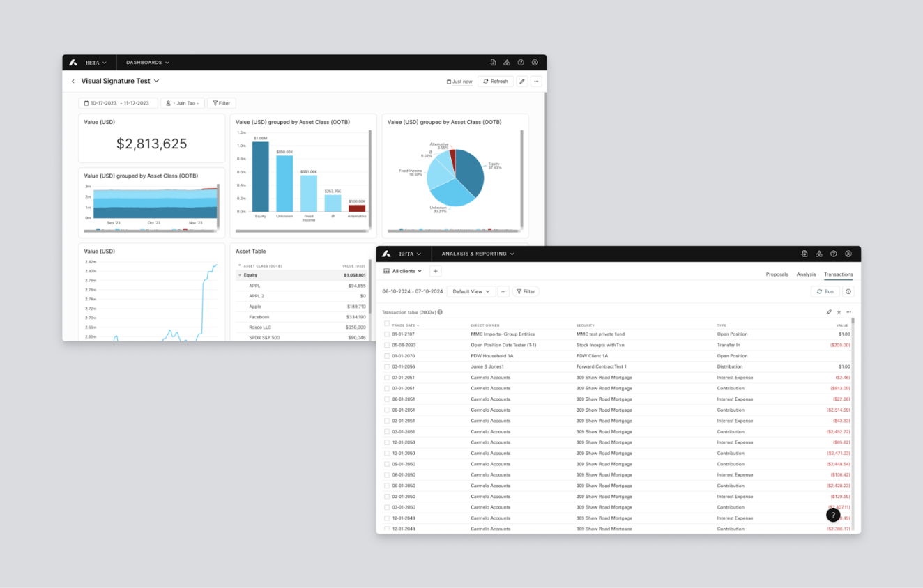The image size is (923, 588).
Task: Click the Equity slice of the pie chart
Action: tap(468, 172)
